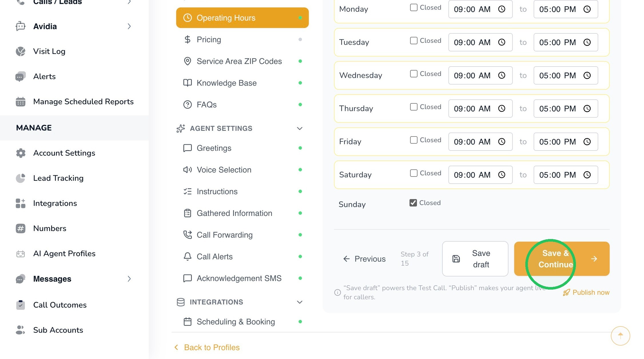The height and width of the screenshot is (359, 644).
Task: Edit Tuesday closing time field
Action: click(x=566, y=42)
